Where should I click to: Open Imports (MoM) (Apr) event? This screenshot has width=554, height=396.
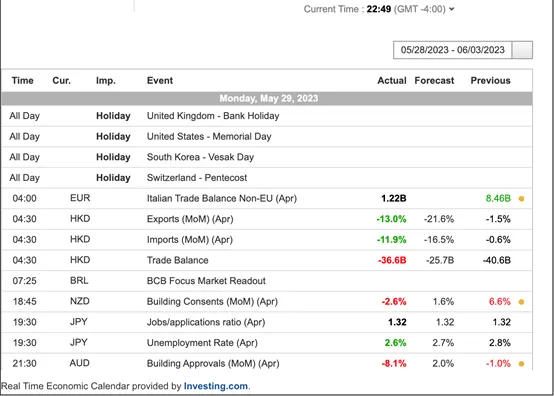(x=190, y=240)
